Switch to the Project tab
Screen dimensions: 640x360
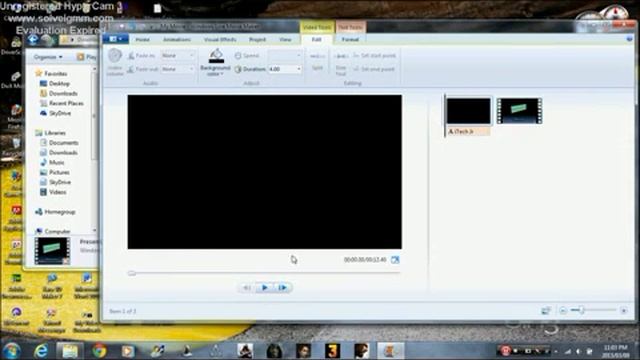[x=257, y=39]
